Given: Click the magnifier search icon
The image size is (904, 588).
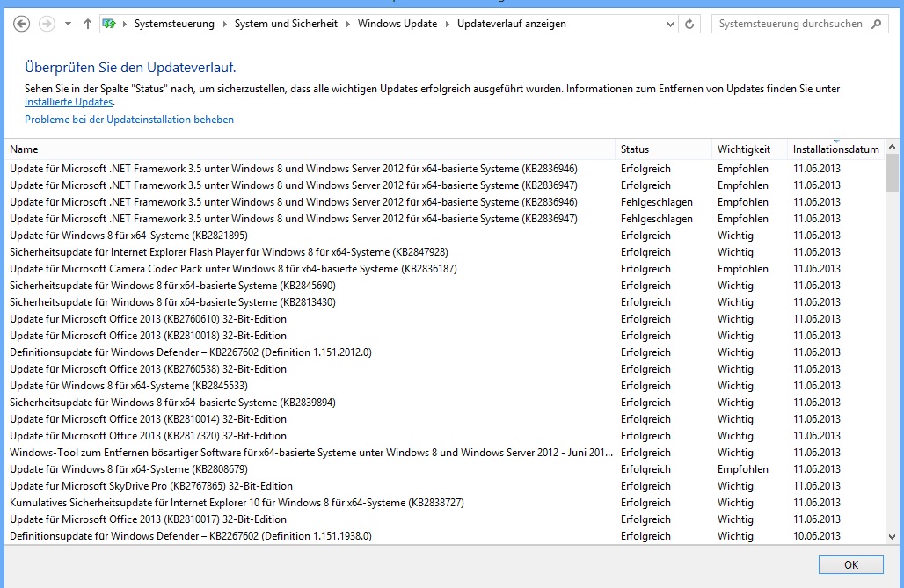Looking at the screenshot, I should (x=877, y=24).
